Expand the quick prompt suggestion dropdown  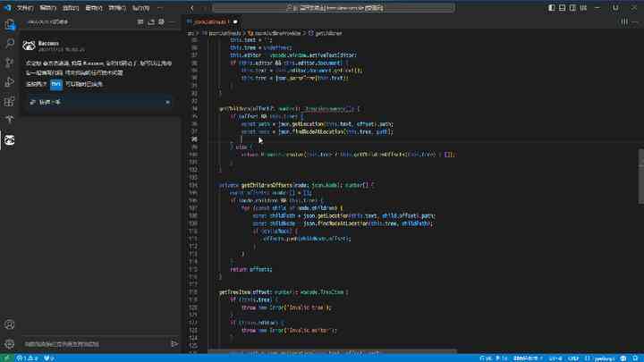(x=167, y=102)
